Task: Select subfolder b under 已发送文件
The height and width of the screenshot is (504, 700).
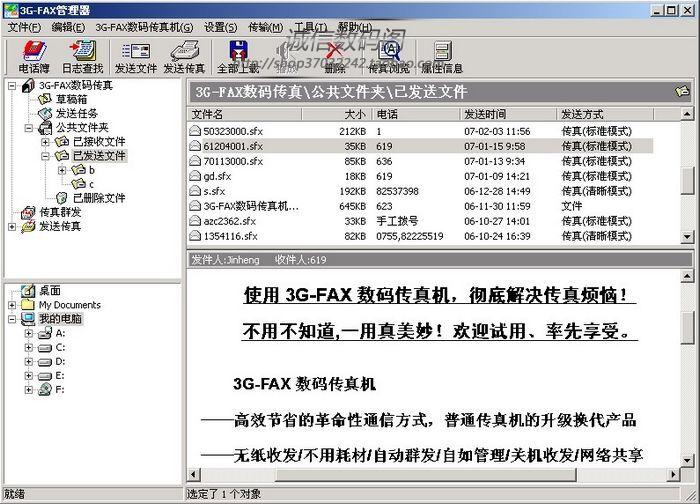Action: coord(92,170)
